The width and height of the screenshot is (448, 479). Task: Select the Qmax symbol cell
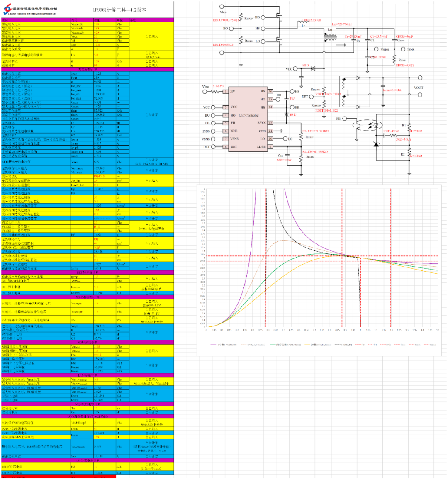point(82,119)
